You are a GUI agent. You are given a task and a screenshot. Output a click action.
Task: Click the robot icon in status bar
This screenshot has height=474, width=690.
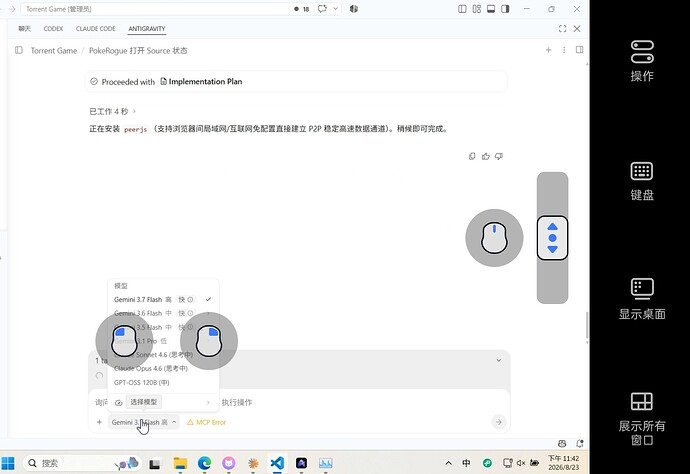[562, 443]
